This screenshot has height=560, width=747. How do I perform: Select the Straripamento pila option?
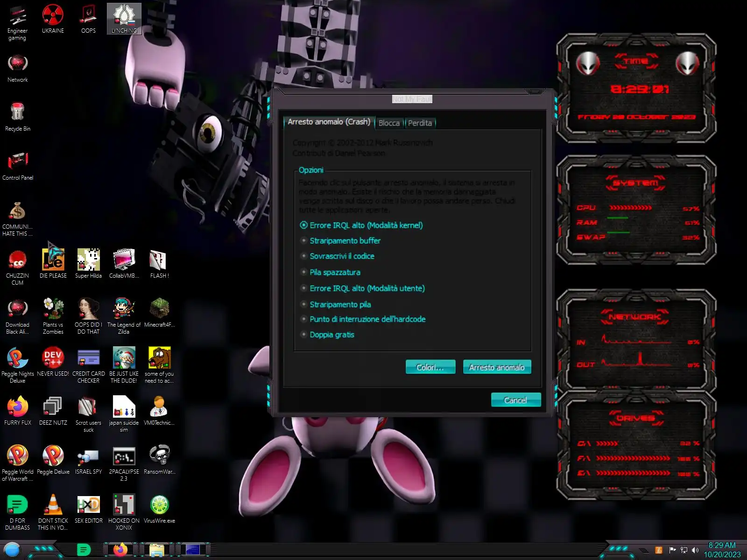coord(335,304)
